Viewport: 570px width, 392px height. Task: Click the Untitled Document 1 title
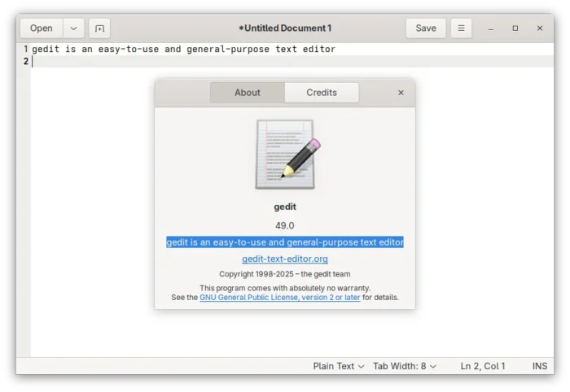pyautogui.click(x=285, y=28)
